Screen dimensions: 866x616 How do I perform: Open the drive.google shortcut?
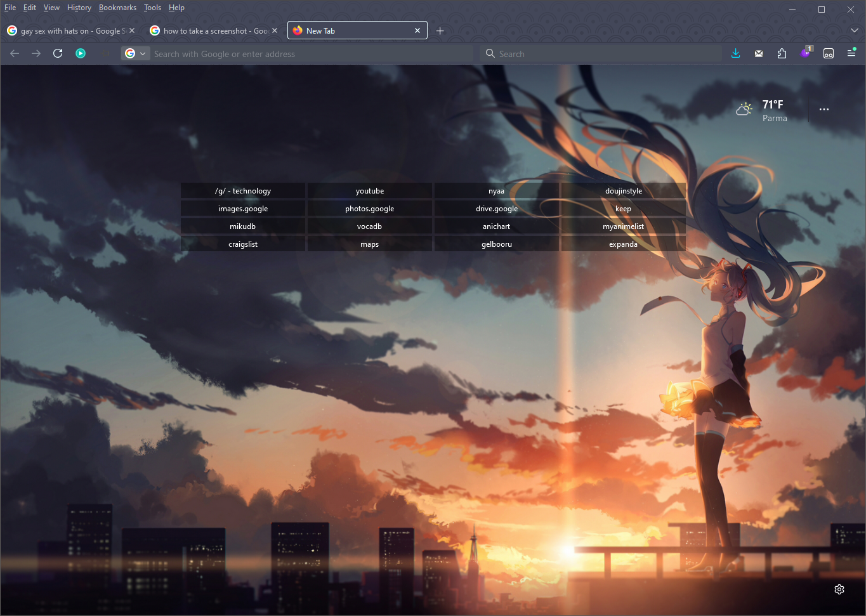click(497, 209)
